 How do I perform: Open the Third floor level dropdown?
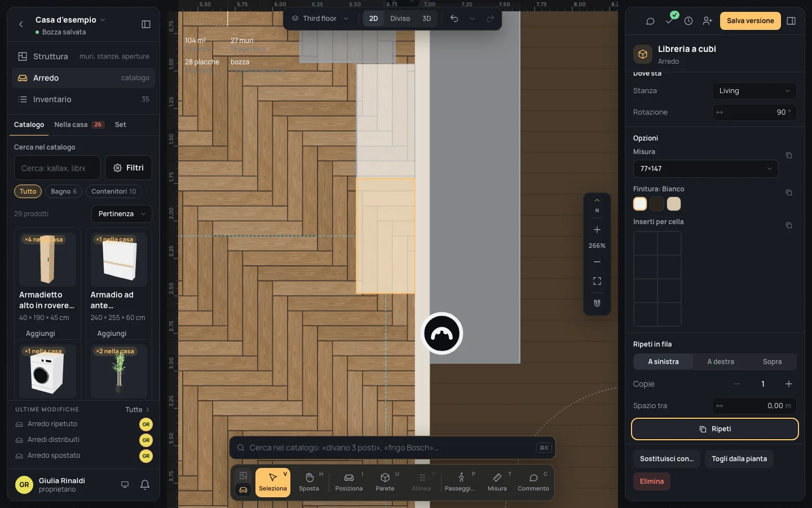pyautogui.click(x=320, y=19)
